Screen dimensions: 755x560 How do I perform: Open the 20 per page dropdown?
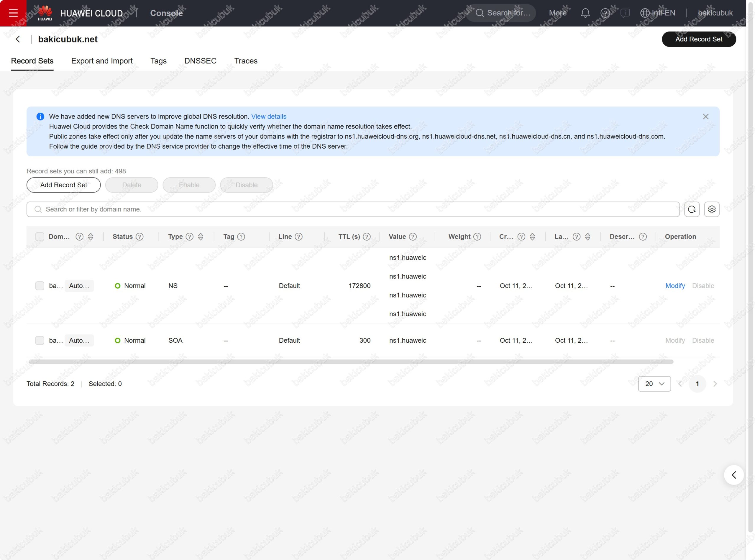pyautogui.click(x=654, y=384)
